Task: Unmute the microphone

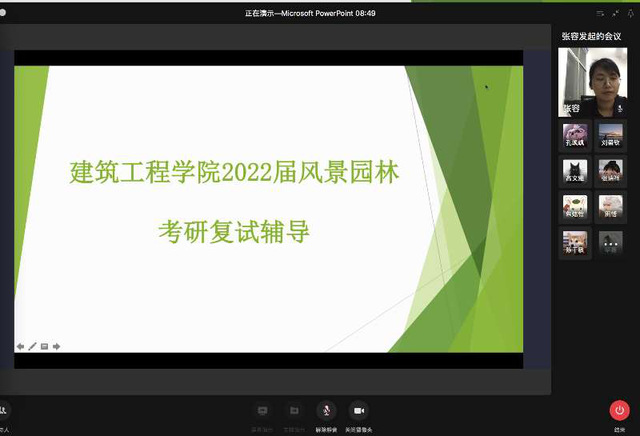Action: pyautogui.click(x=325, y=411)
